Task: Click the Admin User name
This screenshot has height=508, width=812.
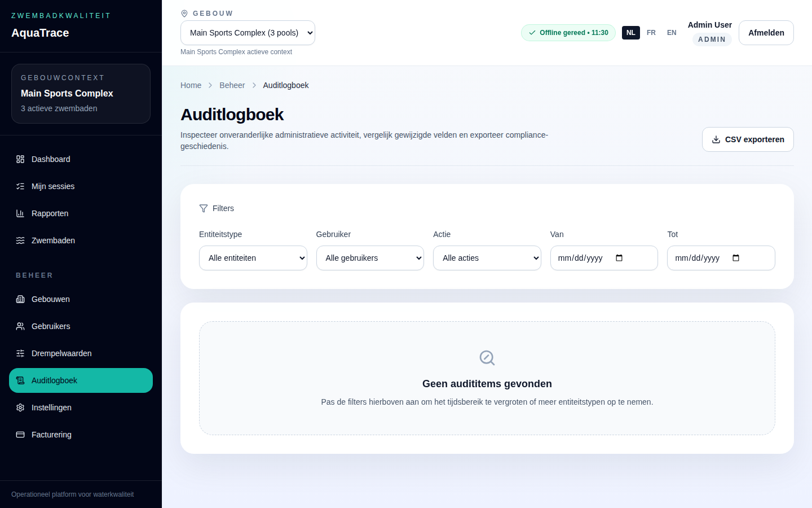Action: pos(710,25)
